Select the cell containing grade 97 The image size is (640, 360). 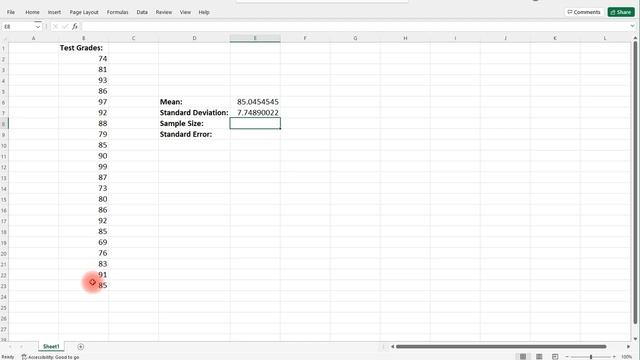click(84, 102)
